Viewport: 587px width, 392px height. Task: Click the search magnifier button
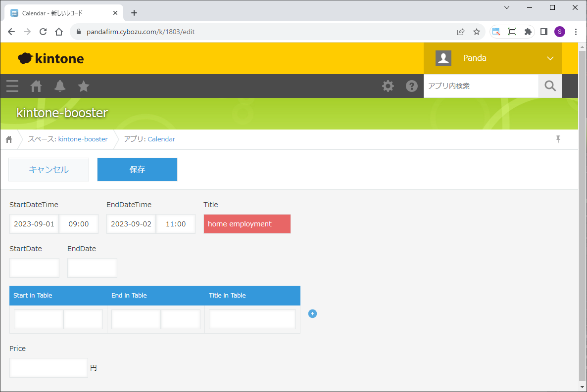click(x=550, y=86)
